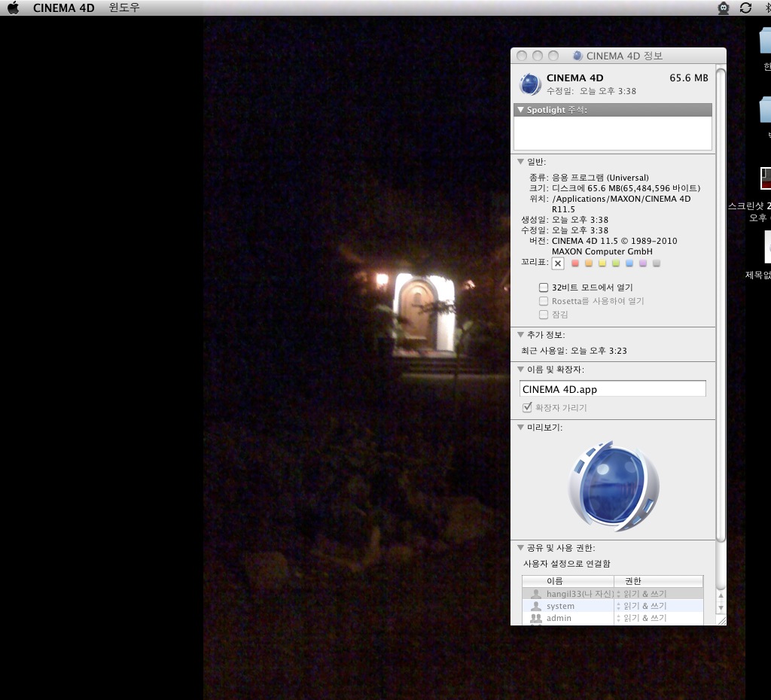Apply the orange label color
The image size is (771, 700).
point(589,263)
